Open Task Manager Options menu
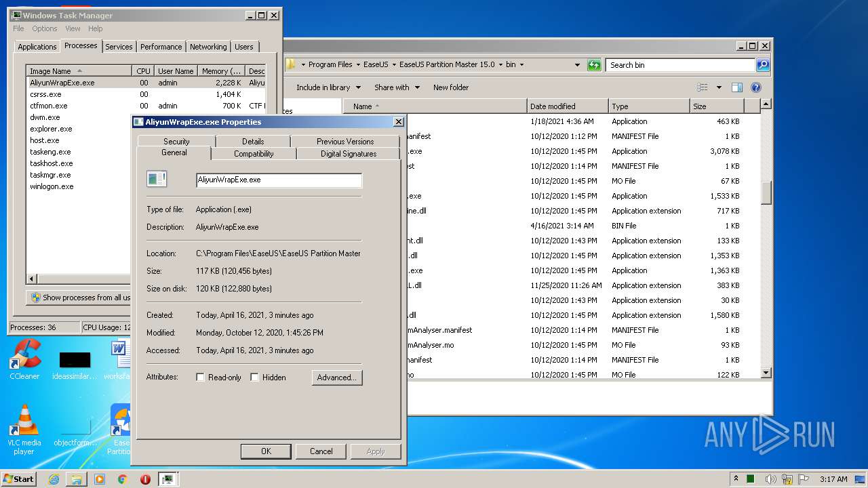This screenshot has height=488, width=868. pyautogui.click(x=45, y=28)
